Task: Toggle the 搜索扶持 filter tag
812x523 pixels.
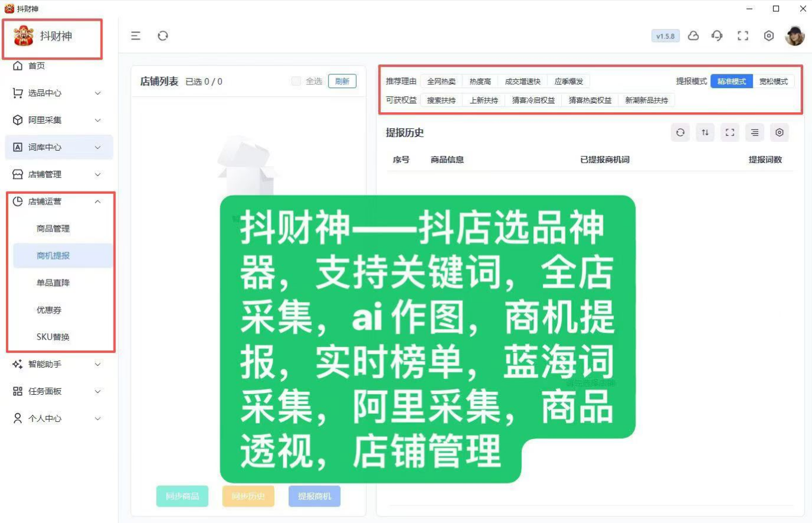Action: pos(441,100)
